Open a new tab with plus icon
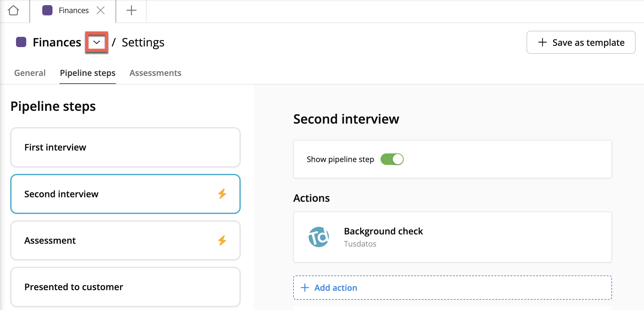 pyautogui.click(x=131, y=11)
